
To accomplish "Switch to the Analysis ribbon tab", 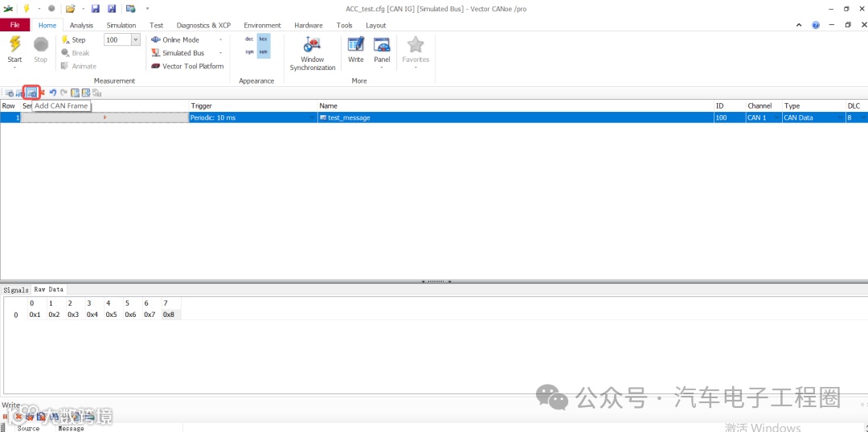I will point(81,25).
